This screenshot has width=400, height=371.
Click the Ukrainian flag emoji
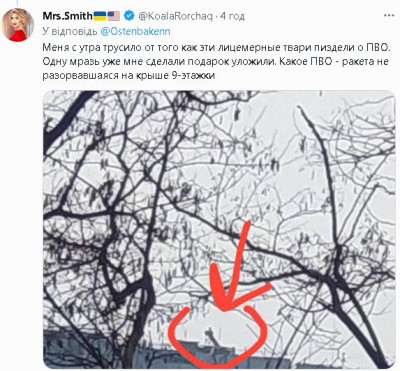[x=100, y=15]
